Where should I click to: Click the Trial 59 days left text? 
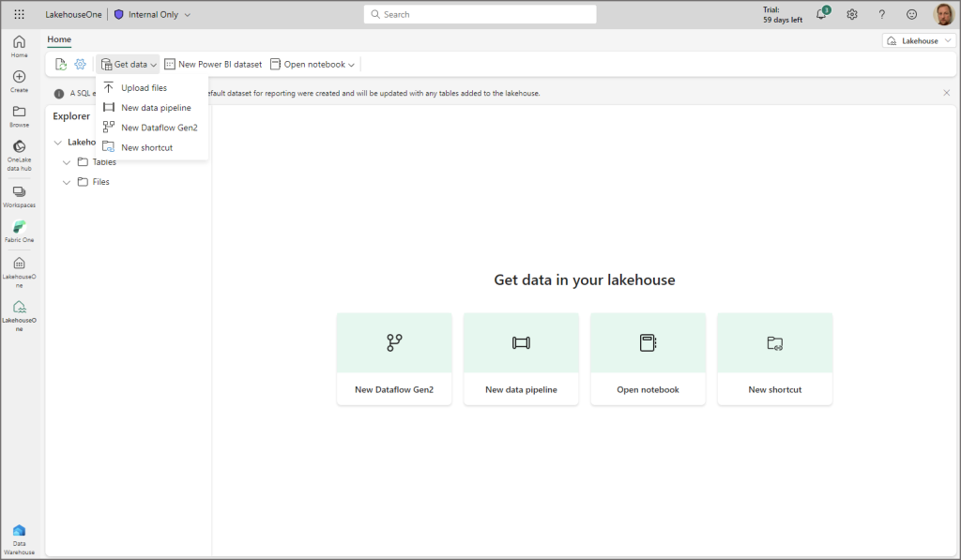[783, 15]
